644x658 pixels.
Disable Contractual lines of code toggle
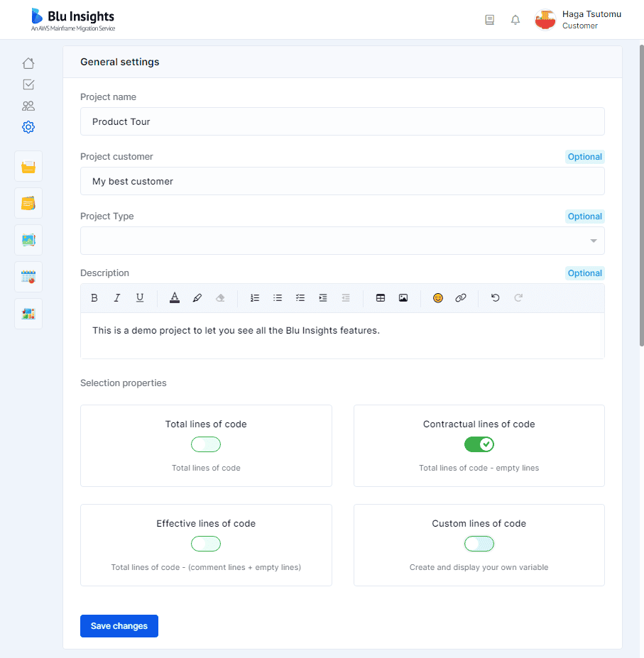click(479, 444)
